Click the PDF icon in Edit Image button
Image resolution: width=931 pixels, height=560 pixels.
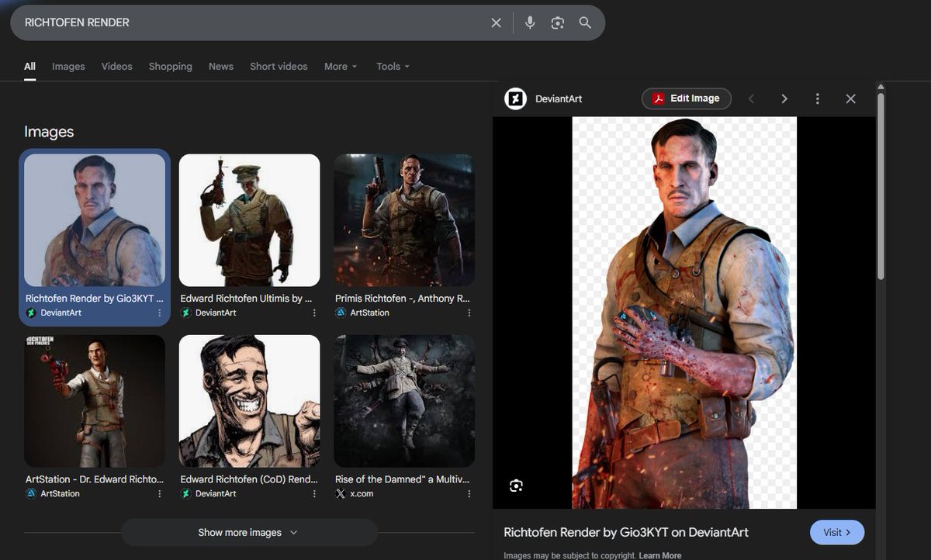[x=659, y=99]
